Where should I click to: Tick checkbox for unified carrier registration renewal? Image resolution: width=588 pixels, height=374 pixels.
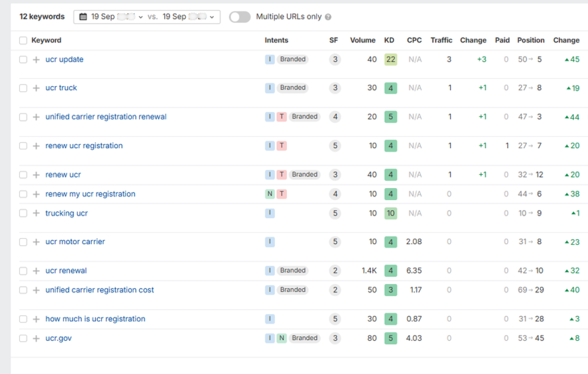point(23,117)
